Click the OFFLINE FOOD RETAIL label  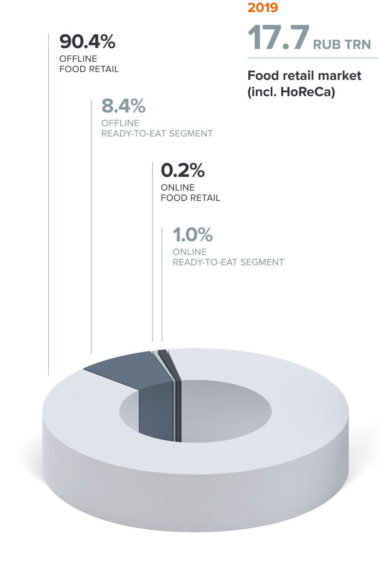[88, 64]
